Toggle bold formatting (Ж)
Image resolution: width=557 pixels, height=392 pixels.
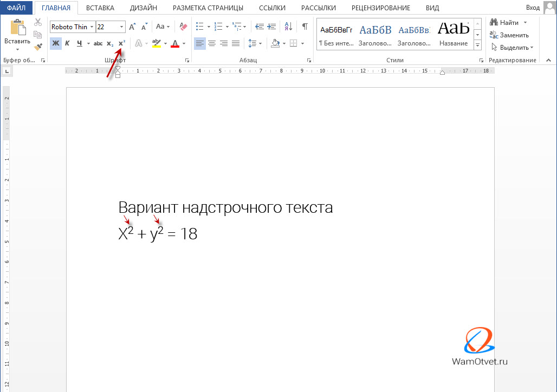click(55, 43)
